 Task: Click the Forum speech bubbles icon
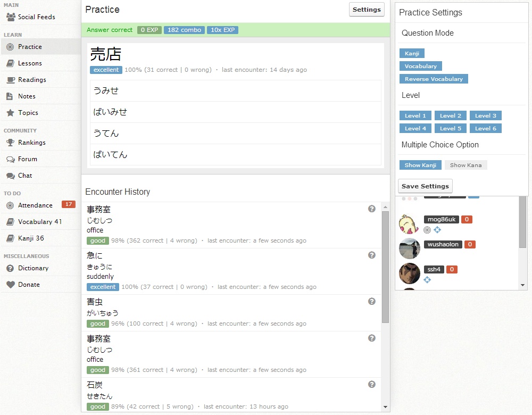[10, 159]
